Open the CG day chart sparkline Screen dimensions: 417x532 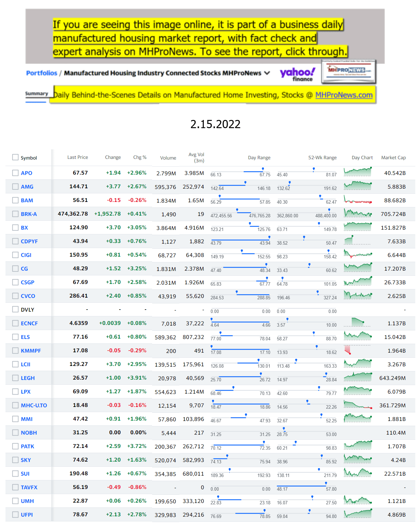tap(358, 267)
